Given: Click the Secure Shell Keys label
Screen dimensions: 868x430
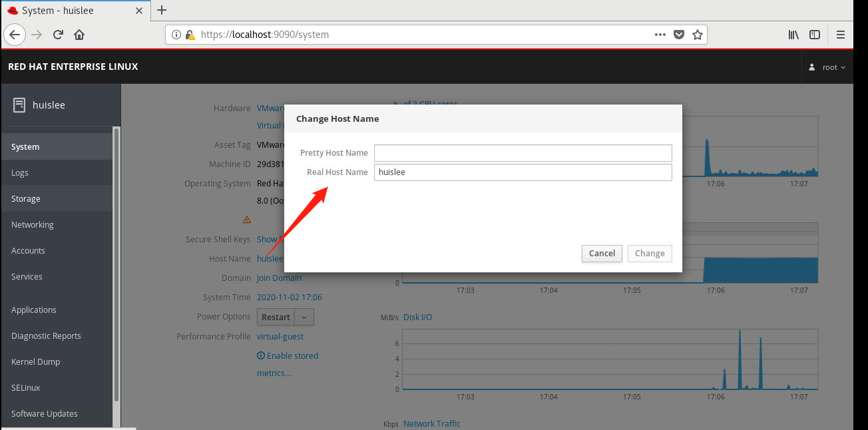Looking at the screenshot, I should pos(218,239).
